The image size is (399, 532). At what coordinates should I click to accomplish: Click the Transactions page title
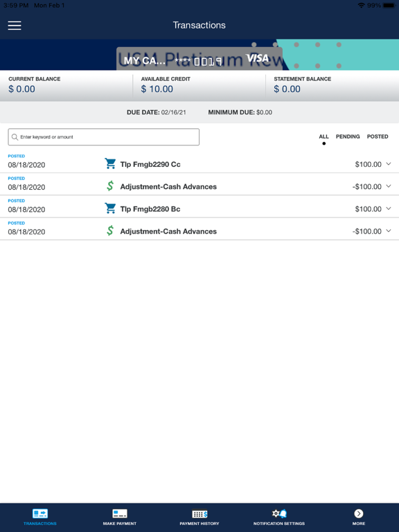199,25
